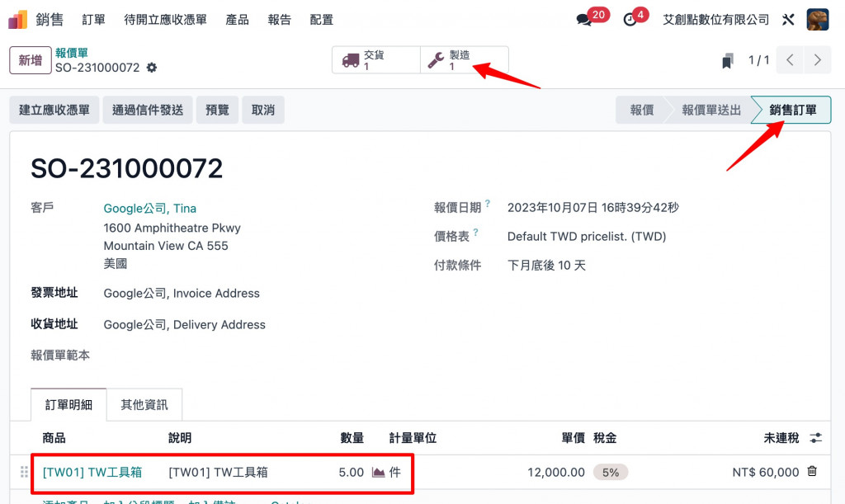The image size is (845, 504).
Task: Click the 報價單範本 field
Action: coord(60,356)
